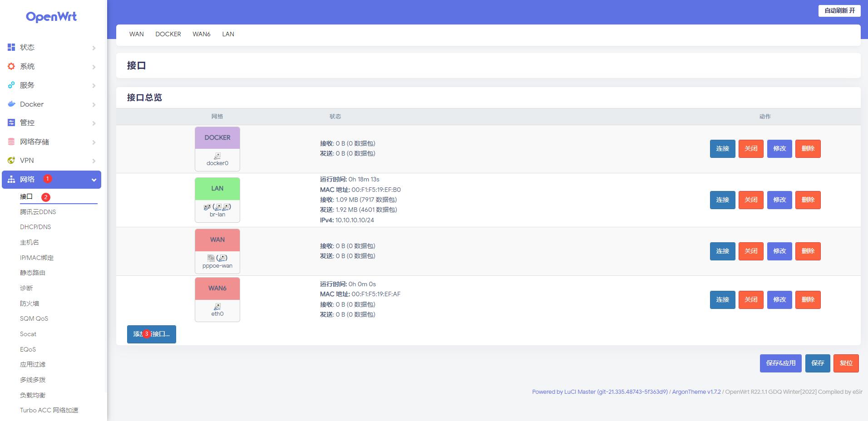
Task: Open 多线多拨 submenu item
Action: 33,380
